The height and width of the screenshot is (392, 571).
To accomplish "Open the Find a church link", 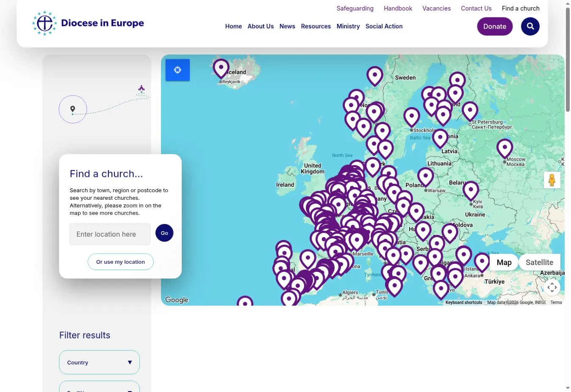I will (521, 8).
